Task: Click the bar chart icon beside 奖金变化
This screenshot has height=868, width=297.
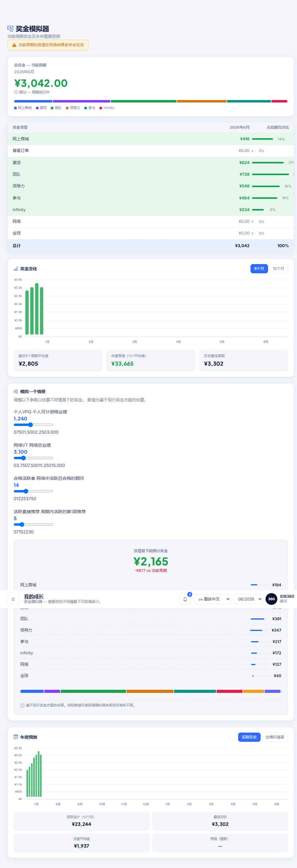Action: (x=16, y=268)
